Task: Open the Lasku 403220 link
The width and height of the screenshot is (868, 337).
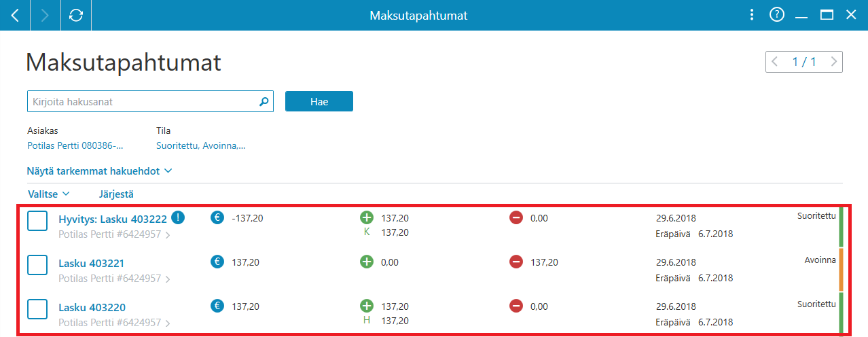Action: tap(92, 307)
